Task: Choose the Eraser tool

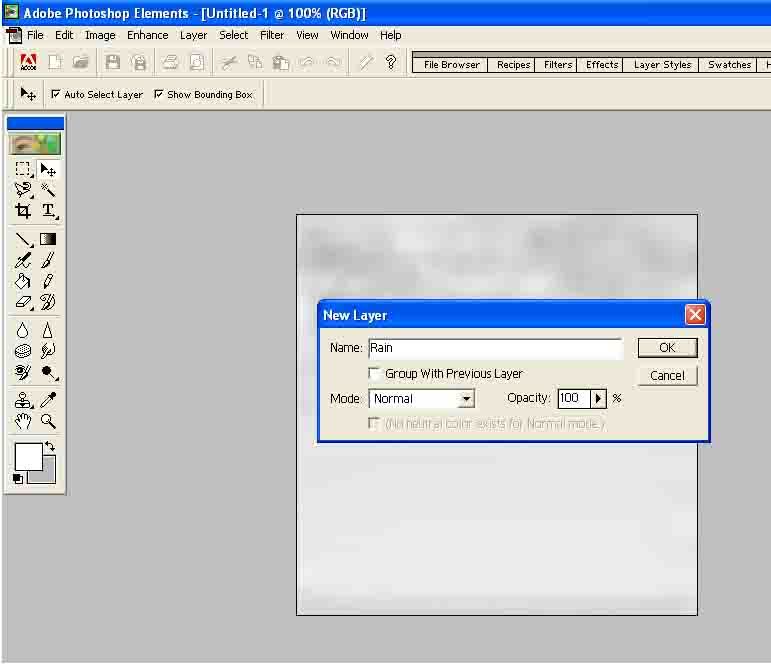Action: click(x=23, y=302)
